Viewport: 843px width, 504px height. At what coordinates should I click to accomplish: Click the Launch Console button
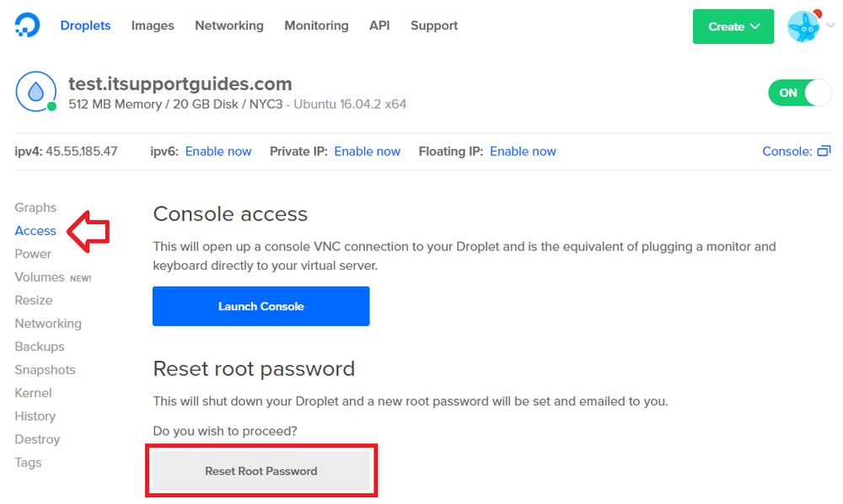260,306
